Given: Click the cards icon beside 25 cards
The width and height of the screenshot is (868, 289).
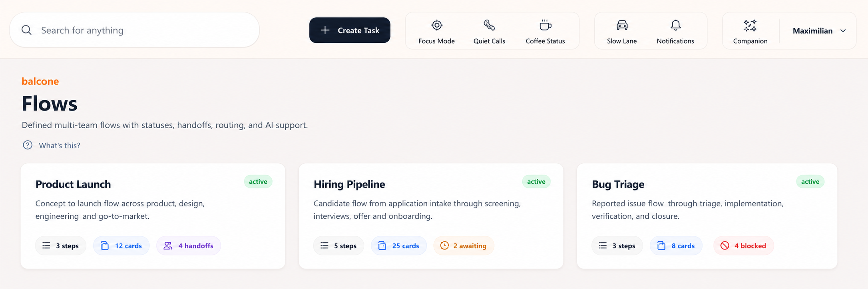Looking at the screenshot, I should pyautogui.click(x=382, y=245).
